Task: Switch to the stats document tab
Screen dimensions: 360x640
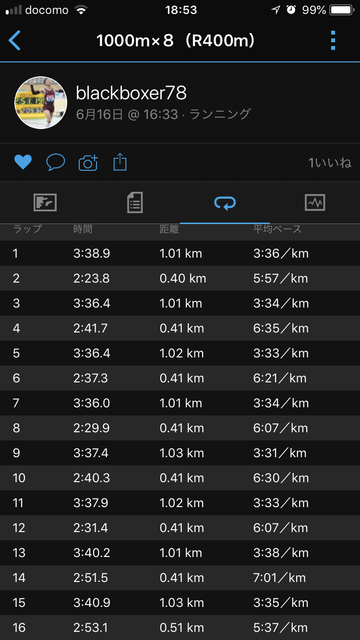Action: 135,202
